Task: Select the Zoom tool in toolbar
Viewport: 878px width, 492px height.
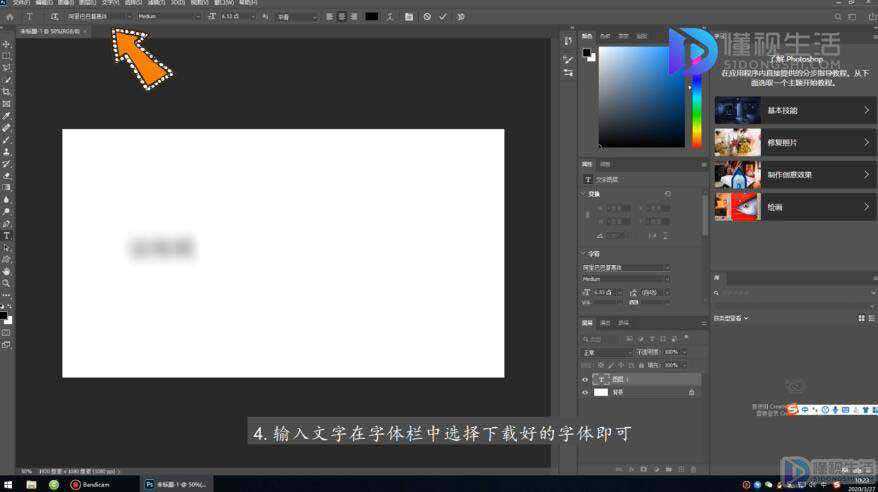Action: coord(7,284)
